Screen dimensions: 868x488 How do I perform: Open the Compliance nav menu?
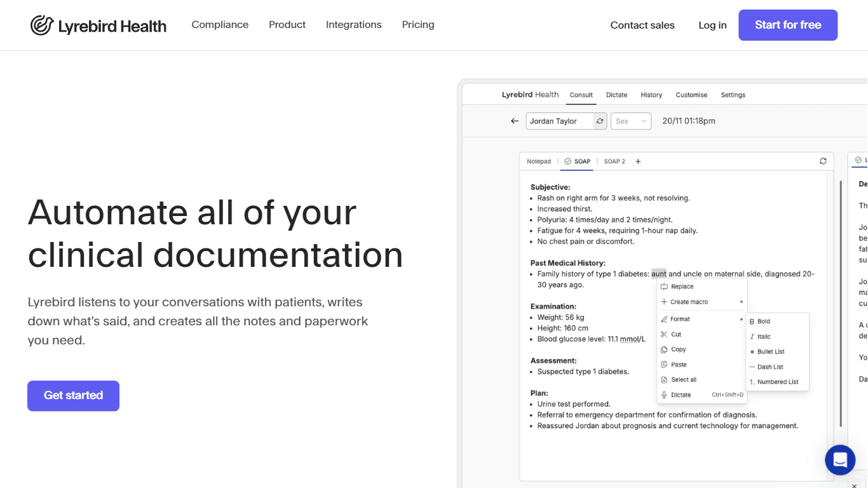pyautogui.click(x=220, y=25)
